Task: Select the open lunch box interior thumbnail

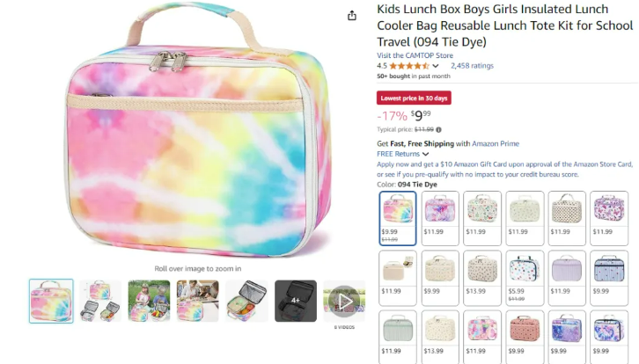Action: 246,301
